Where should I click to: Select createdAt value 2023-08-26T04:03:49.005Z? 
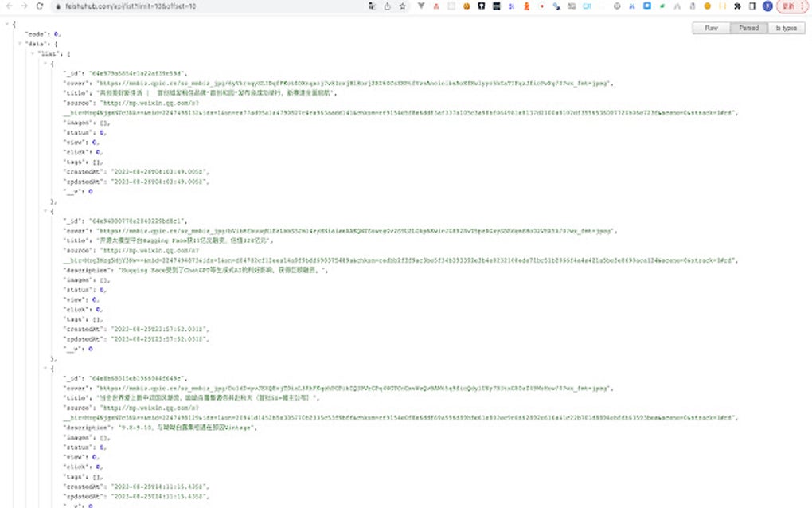point(159,171)
